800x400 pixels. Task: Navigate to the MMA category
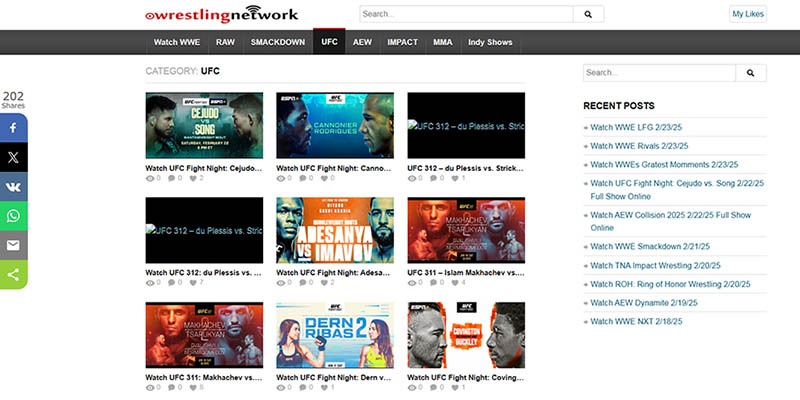pyautogui.click(x=443, y=42)
